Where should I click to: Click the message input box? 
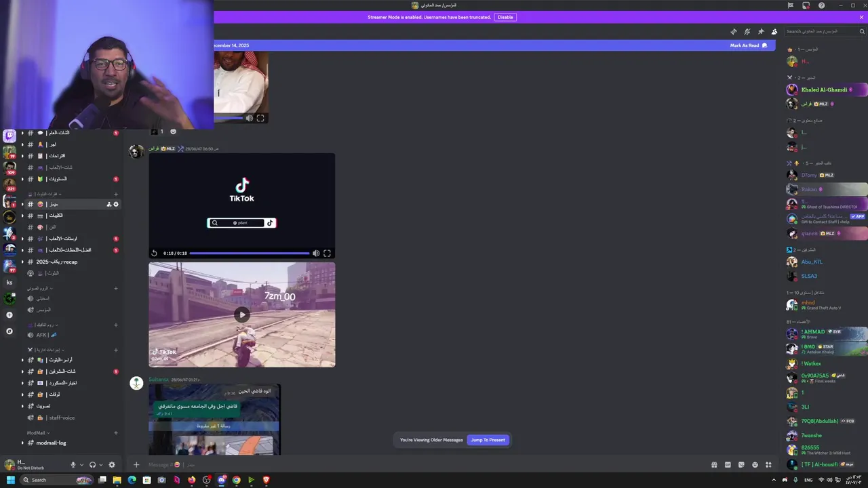420,465
